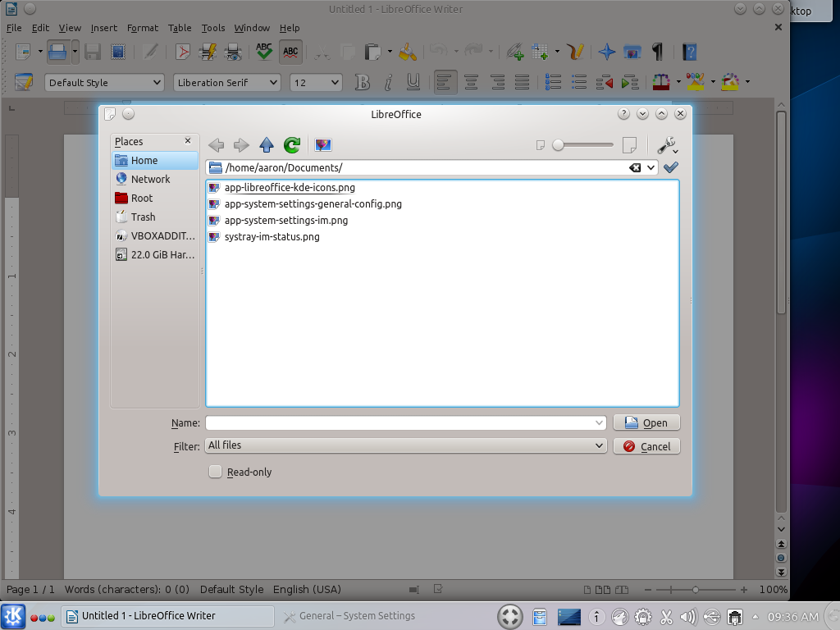
Task: Click the Cancel button
Action: 646,446
